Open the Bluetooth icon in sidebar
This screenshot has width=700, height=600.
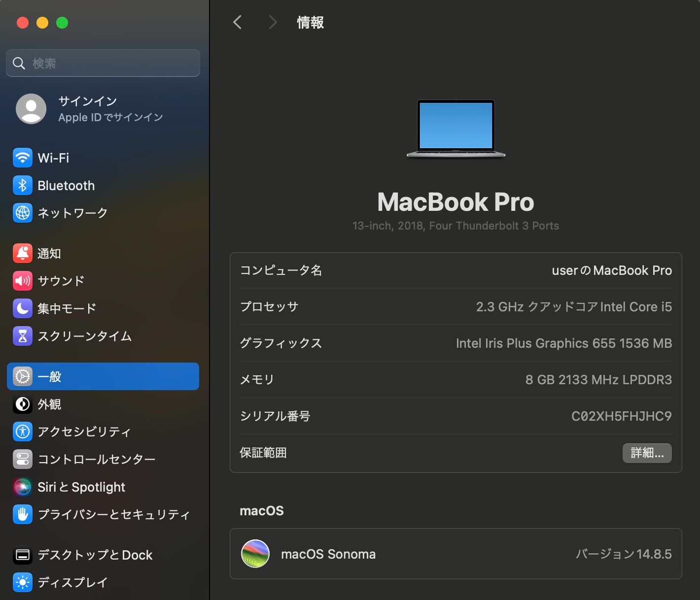(x=23, y=186)
